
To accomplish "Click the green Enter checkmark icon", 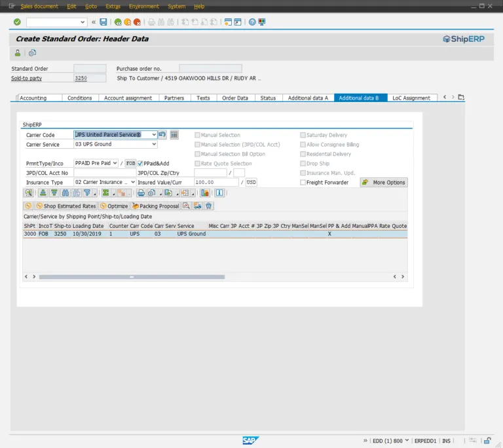I will pyautogui.click(x=17, y=22).
